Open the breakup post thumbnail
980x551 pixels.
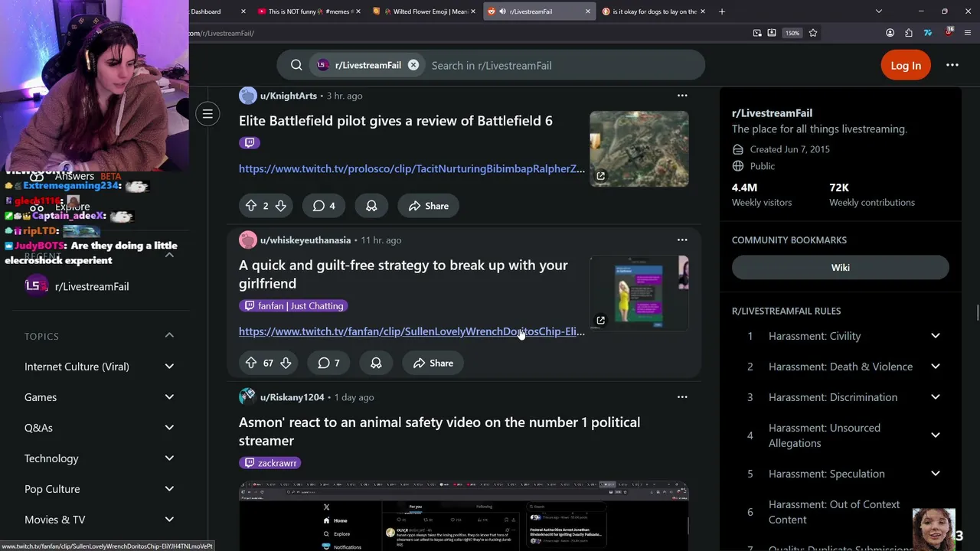point(639,294)
